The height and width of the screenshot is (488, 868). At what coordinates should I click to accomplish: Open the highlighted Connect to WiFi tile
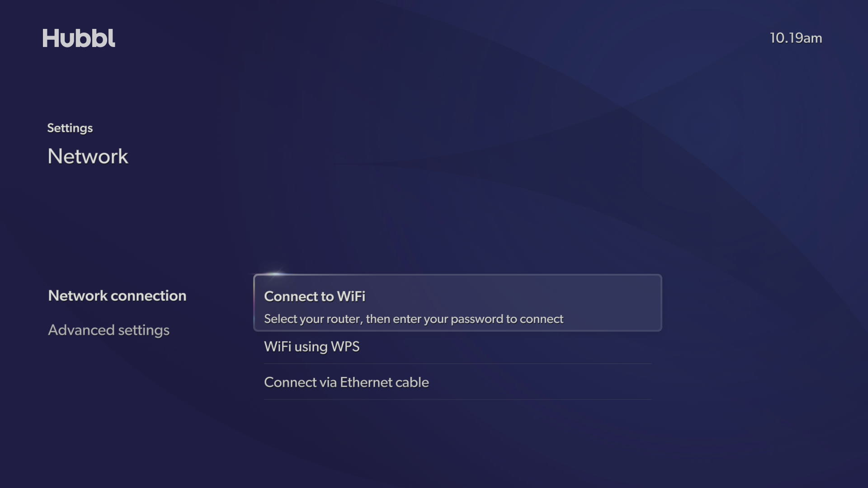point(458,303)
